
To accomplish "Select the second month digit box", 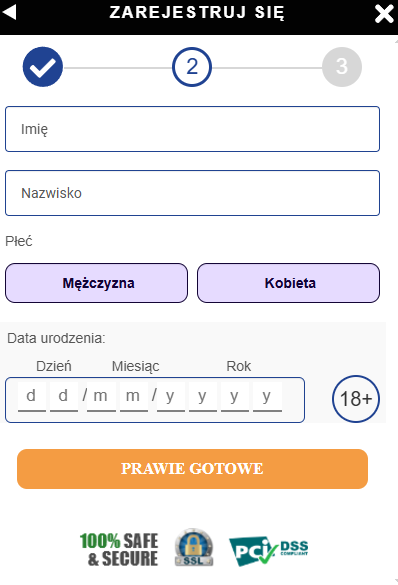I will click(x=134, y=397).
